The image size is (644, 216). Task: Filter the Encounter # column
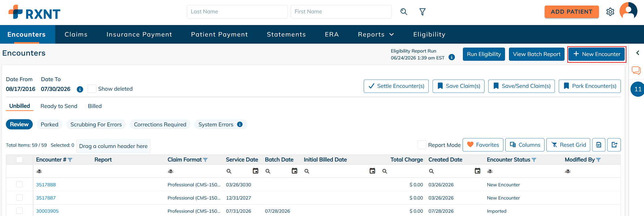[70, 160]
